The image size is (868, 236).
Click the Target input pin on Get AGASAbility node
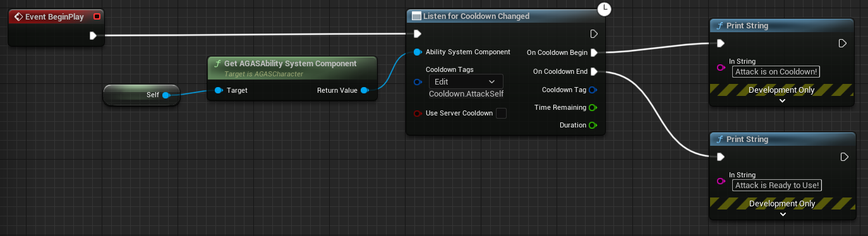tap(218, 90)
